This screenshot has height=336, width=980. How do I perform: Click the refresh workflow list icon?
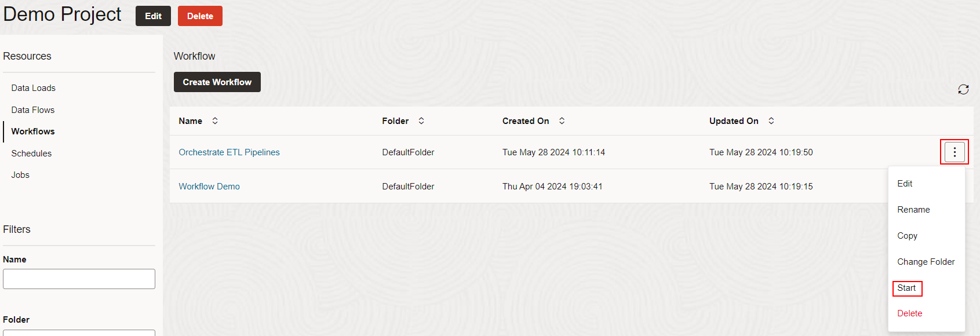(x=963, y=89)
